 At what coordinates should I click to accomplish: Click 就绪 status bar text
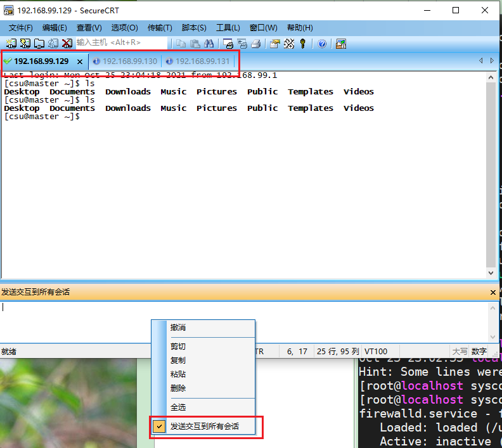(9, 352)
